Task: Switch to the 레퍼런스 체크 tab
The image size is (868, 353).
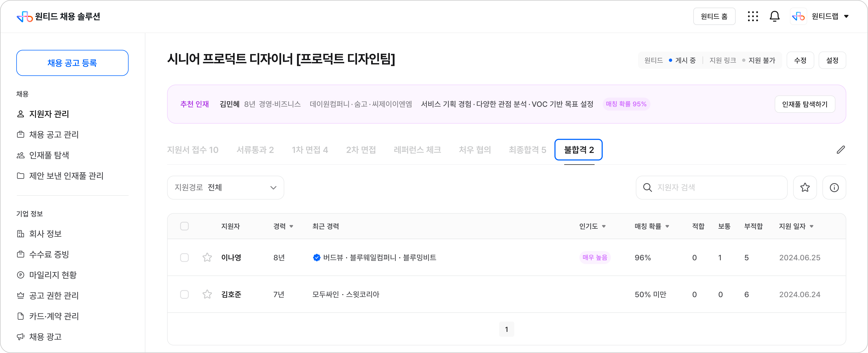Action: pos(418,150)
